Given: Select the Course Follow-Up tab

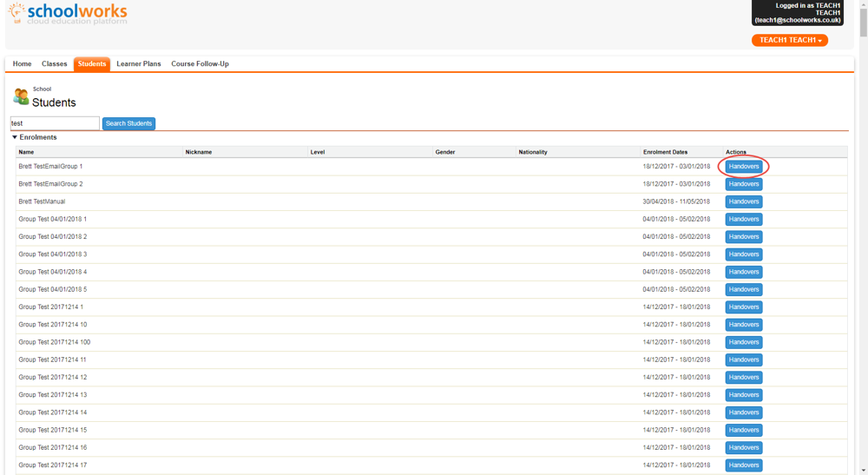Looking at the screenshot, I should (x=200, y=63).
